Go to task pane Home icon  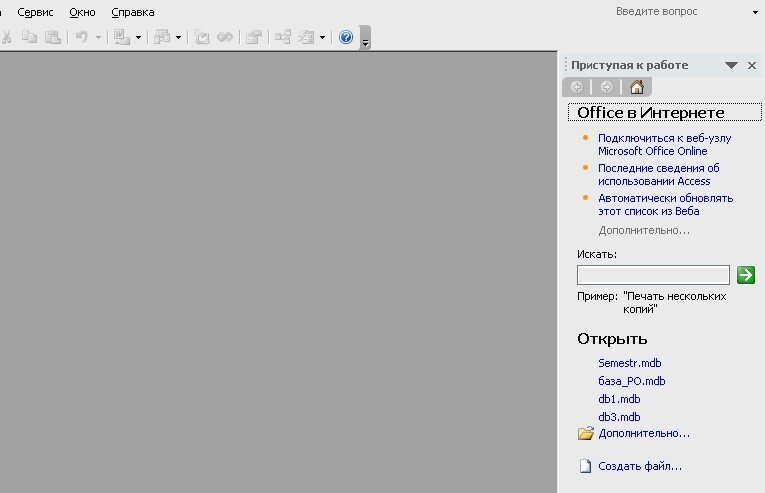tap(637, 87)
